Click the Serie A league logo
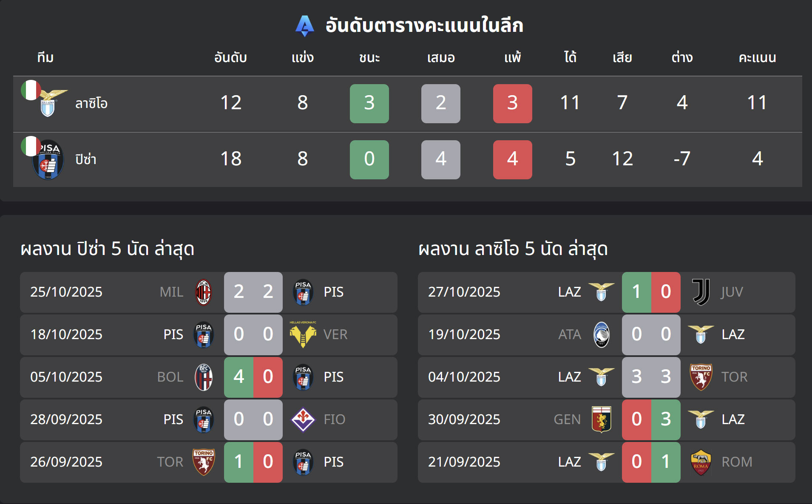 click(x=306, y=26)
